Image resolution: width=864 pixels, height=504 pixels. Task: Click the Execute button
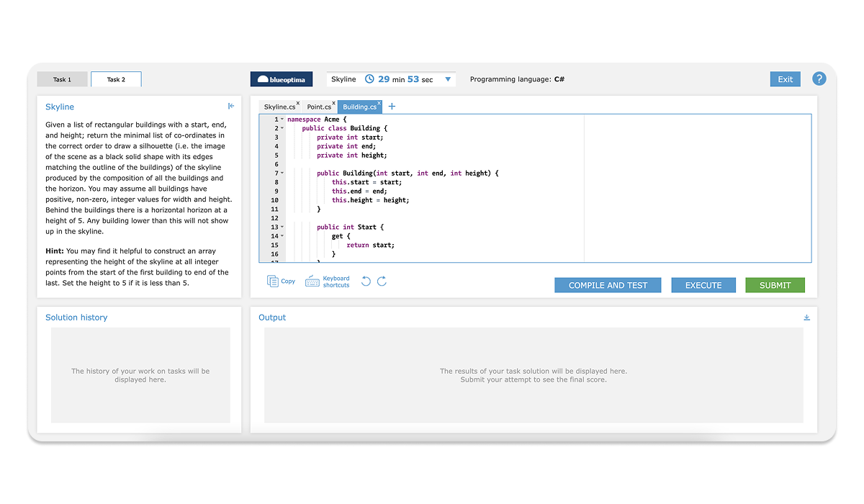coord(703,285)
